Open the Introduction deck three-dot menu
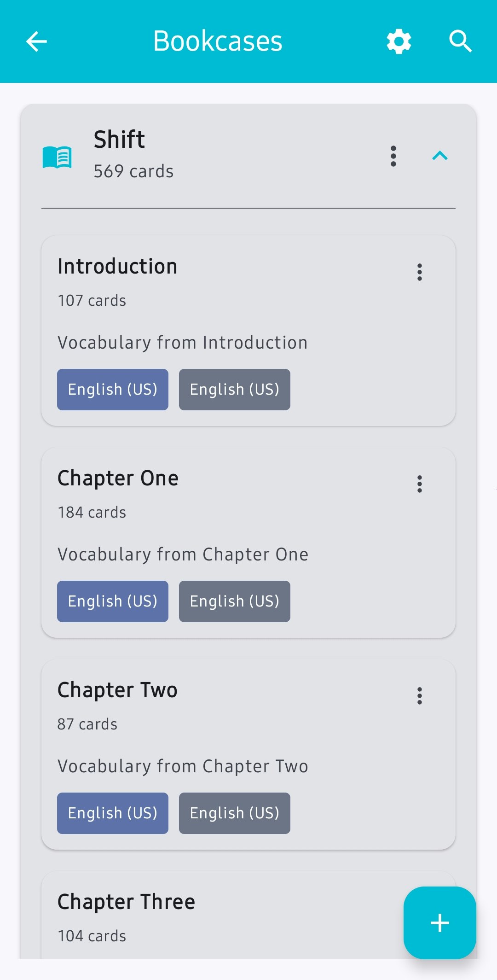 [420, 272]
